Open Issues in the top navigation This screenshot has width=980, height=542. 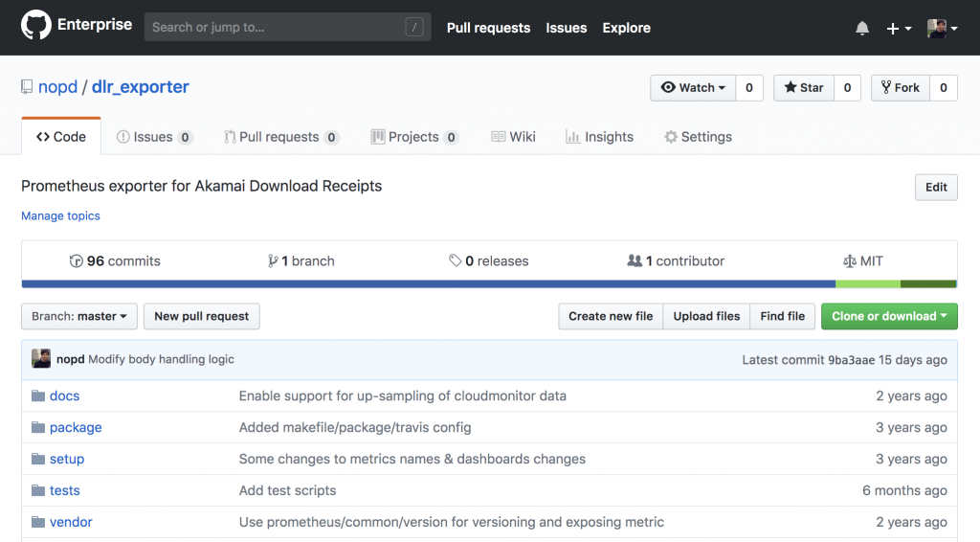(567, 28)
